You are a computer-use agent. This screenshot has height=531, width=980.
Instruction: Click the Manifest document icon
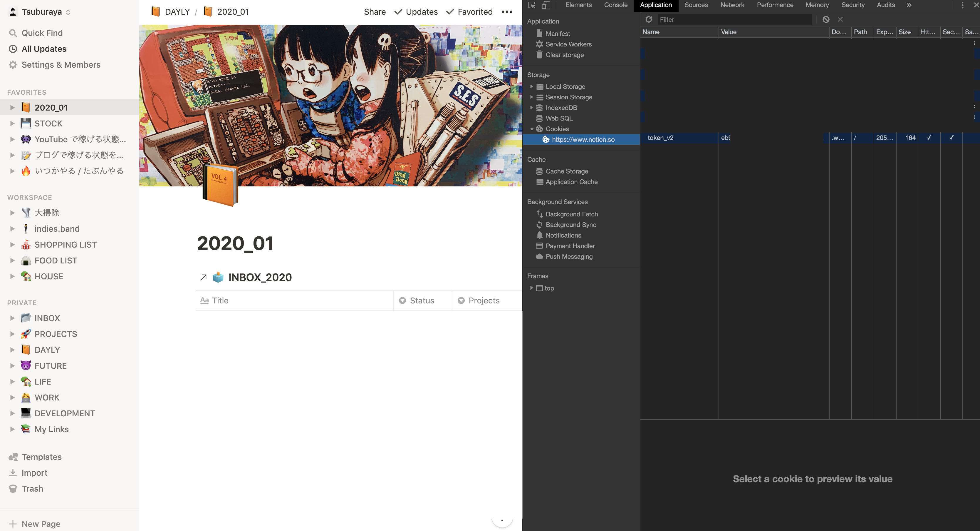[x=539, y=34]
